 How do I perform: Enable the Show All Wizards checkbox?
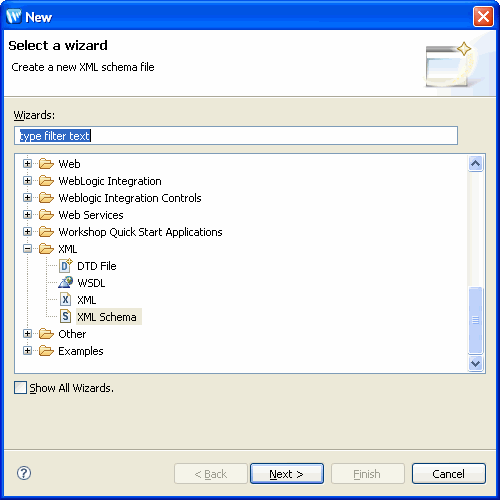coord(20,388)
